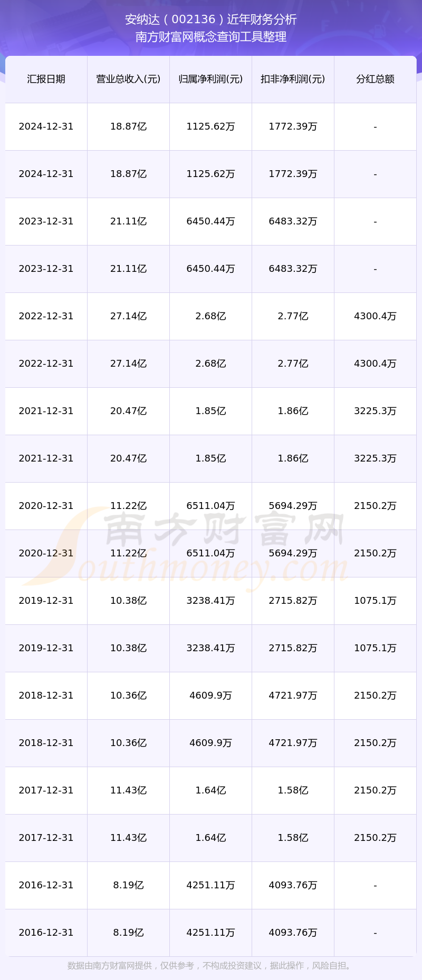
Task: Click the 归属净利润(元) column header
Action: pyautogui.click(x=210, y=79)
